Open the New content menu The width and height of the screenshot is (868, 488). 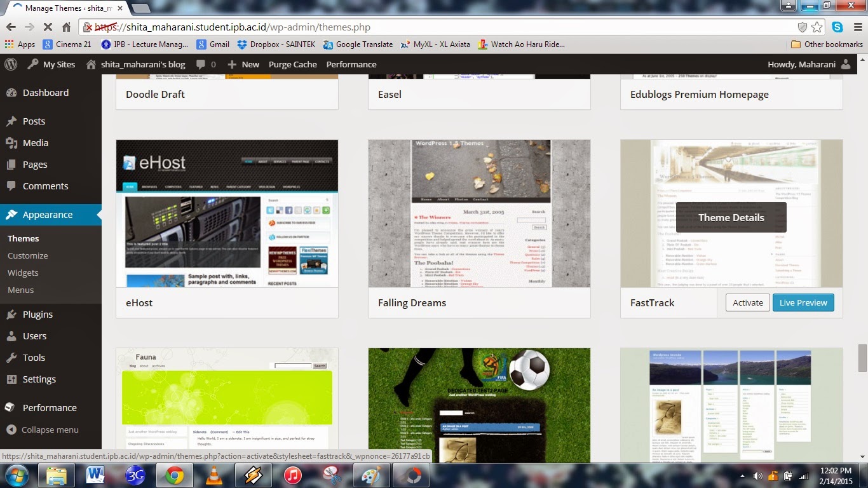pos(243,64)
